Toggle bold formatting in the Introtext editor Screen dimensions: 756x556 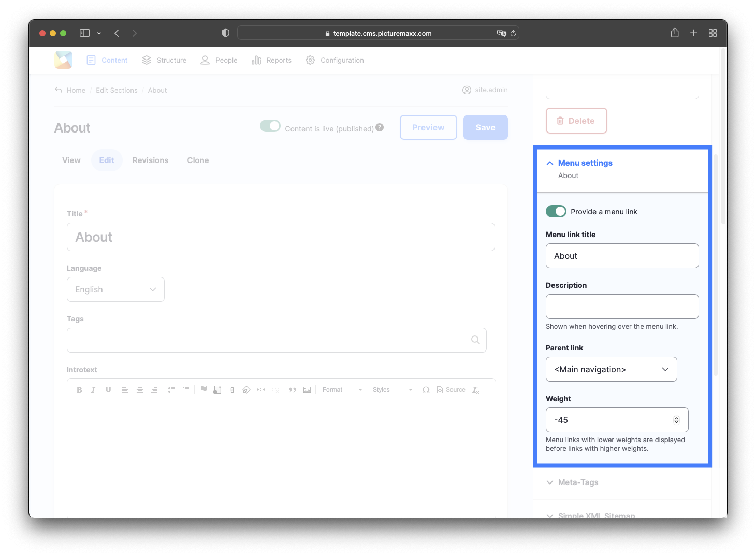pyautogui.click(x=80, y=389)
